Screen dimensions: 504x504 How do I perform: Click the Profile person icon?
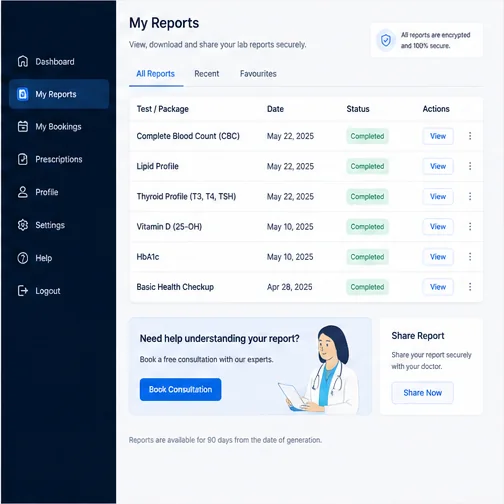(23, 192)
